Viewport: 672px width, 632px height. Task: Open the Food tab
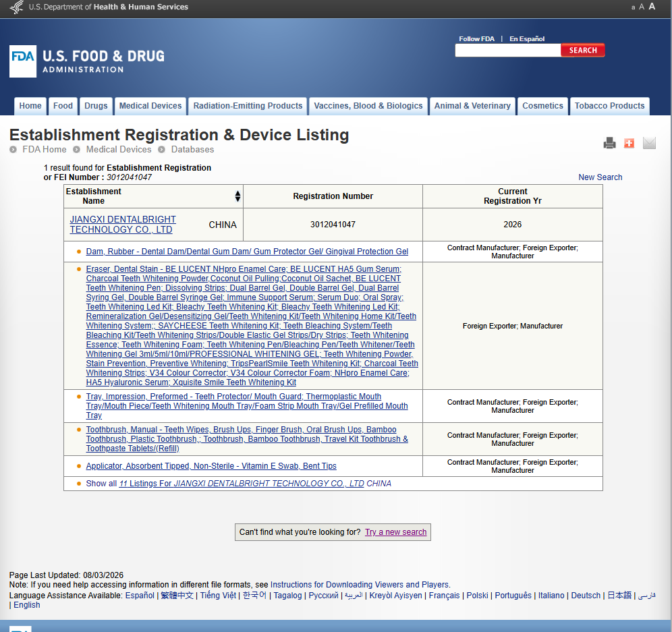click(x=63, y=106)
